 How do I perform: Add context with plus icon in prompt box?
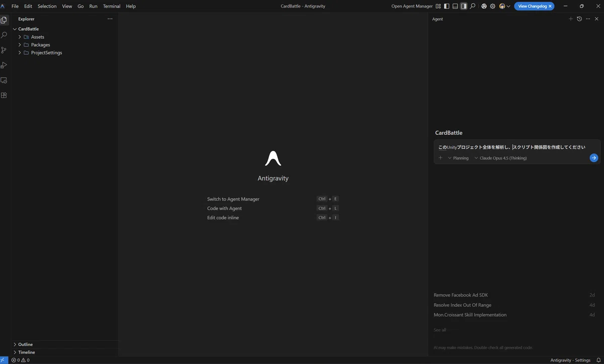coord(440,158)
